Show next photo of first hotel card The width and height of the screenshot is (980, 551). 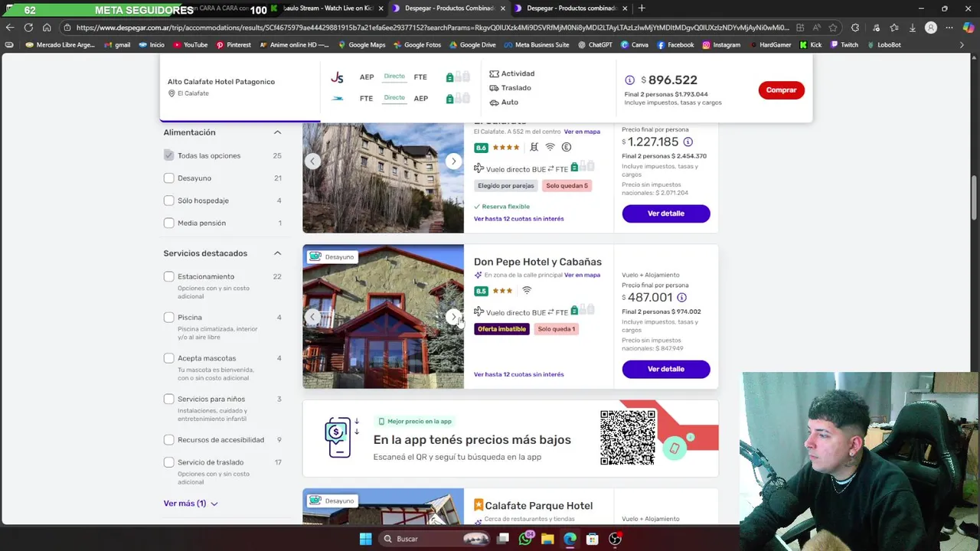[453, 161]
